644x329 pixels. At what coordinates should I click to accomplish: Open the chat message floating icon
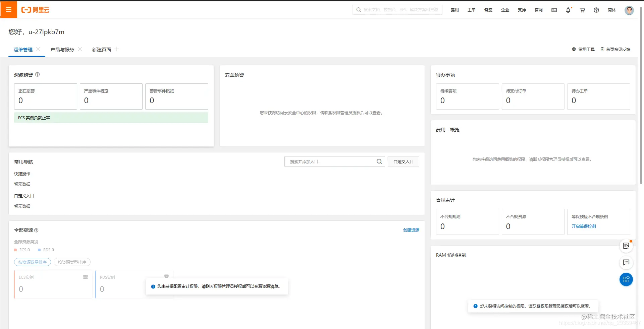(x=626, y=262)
